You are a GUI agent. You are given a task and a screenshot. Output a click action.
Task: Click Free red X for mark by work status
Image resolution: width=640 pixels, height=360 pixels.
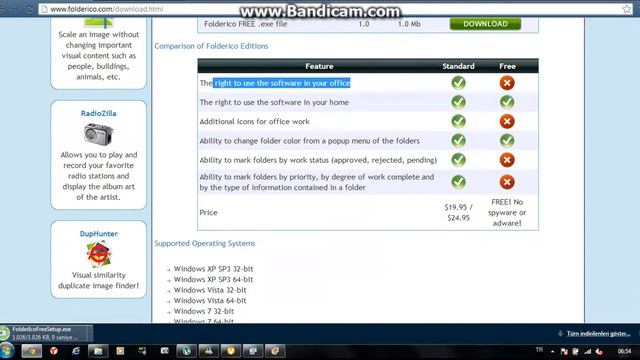[x=507, y=160]
